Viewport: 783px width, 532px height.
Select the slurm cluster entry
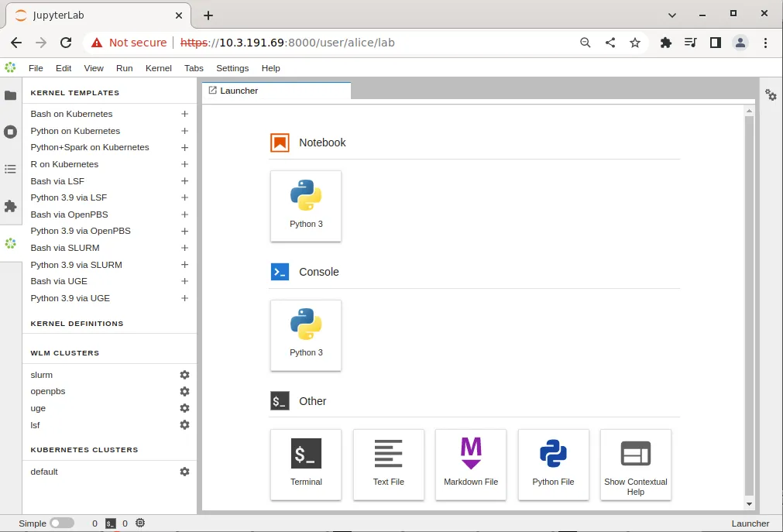pos(42,375)
